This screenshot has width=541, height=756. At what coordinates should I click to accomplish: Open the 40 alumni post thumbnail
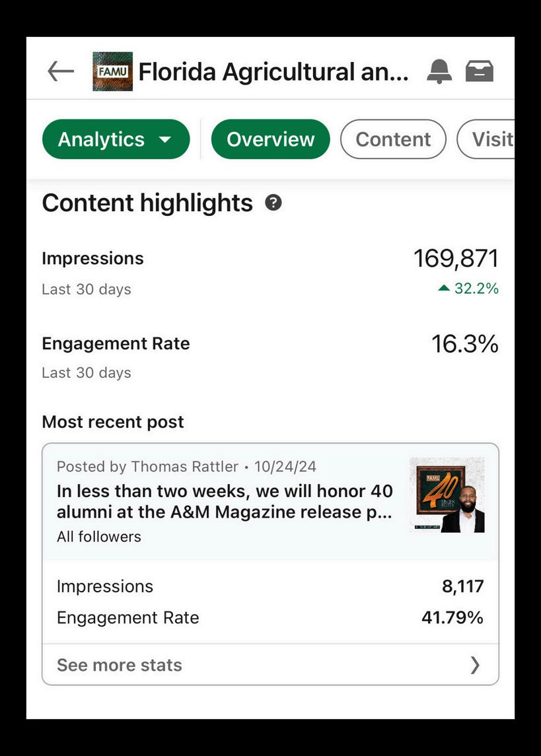coord(447,495)
